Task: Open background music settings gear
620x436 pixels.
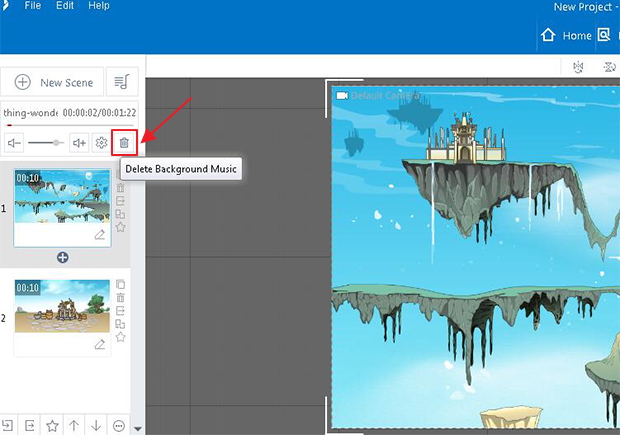Action: coord(101,143)
